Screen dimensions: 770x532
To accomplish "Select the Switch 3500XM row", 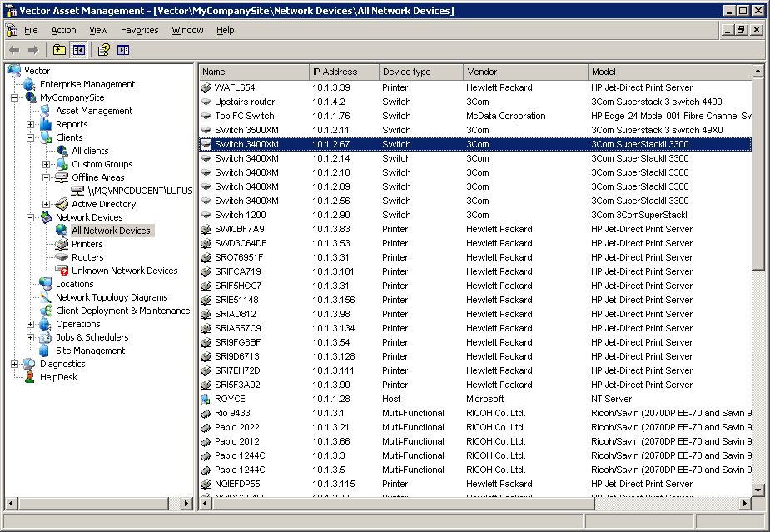I will tap(474, 131).
